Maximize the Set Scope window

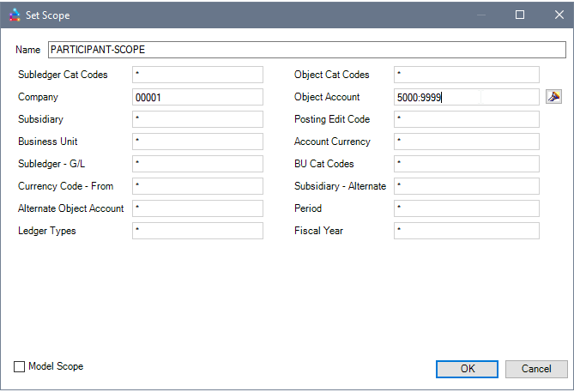[x=519, y=15]
